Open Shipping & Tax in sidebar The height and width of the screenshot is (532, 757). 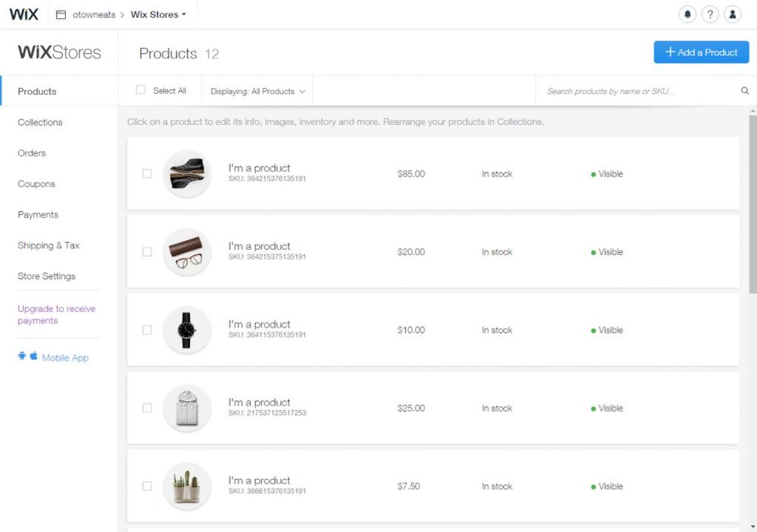(x=48, y=245)
